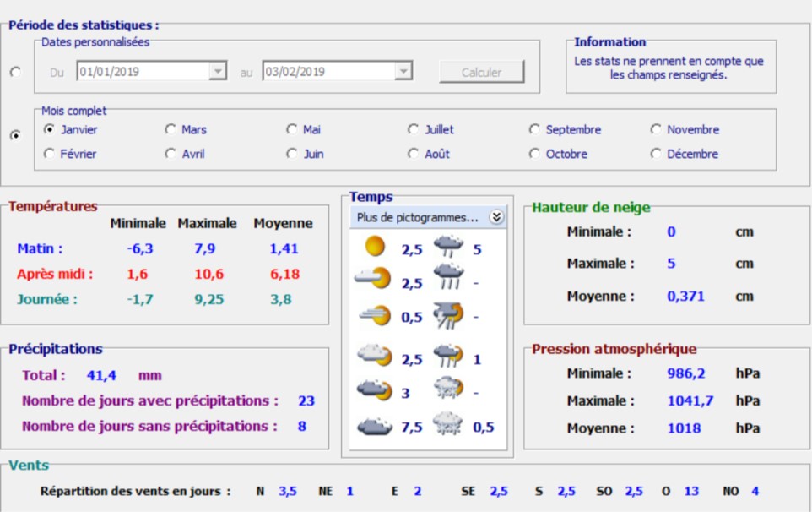The width and height of the screenshot is (812, 512).
Task: Click the overcast days count 7,5
Action: tap(412, 427)
